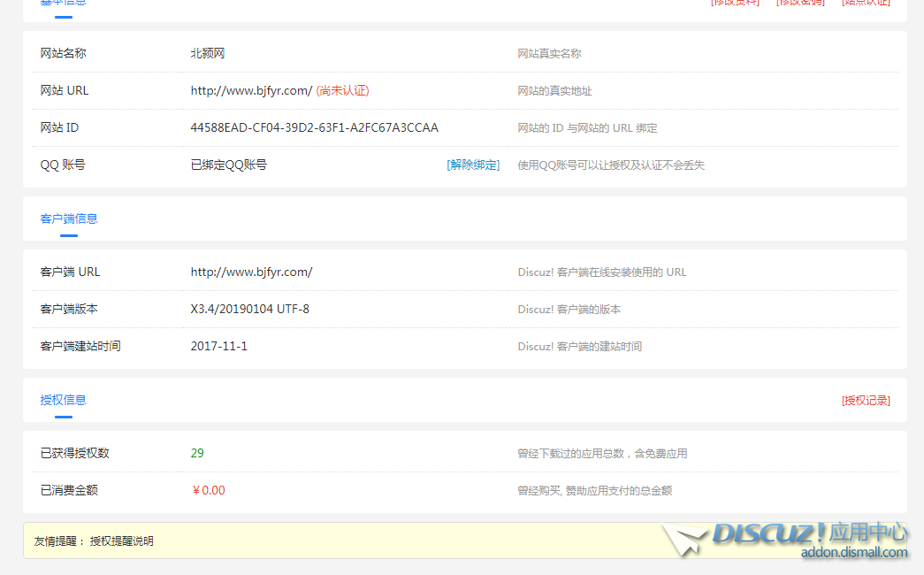Click the addon.dismall.com address text
Screen dimensions: 924x575
click(854, 553)
